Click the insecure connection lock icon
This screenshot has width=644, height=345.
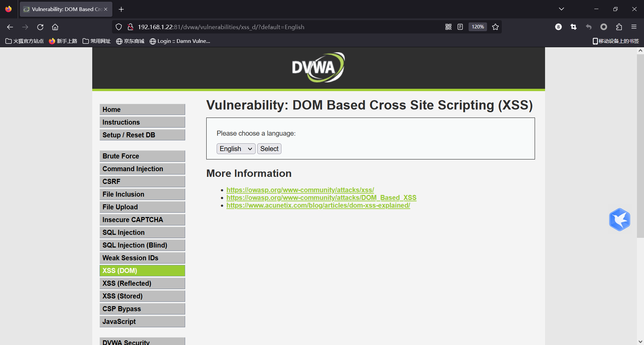click(x=130, y=27)
